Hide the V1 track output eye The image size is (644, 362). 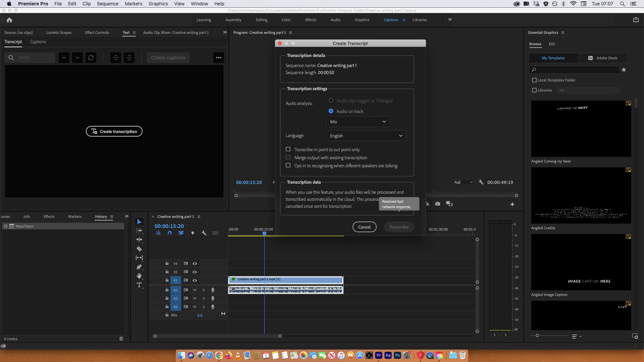pos(195,280)
